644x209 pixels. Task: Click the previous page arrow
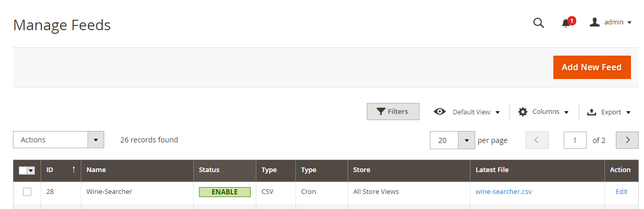(537, 140)
